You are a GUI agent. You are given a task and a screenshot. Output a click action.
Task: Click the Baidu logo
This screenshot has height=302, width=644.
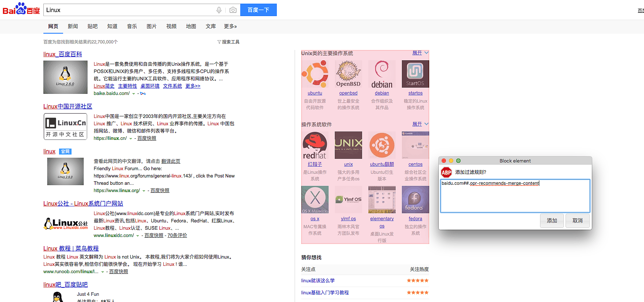(x=21, y=9)
